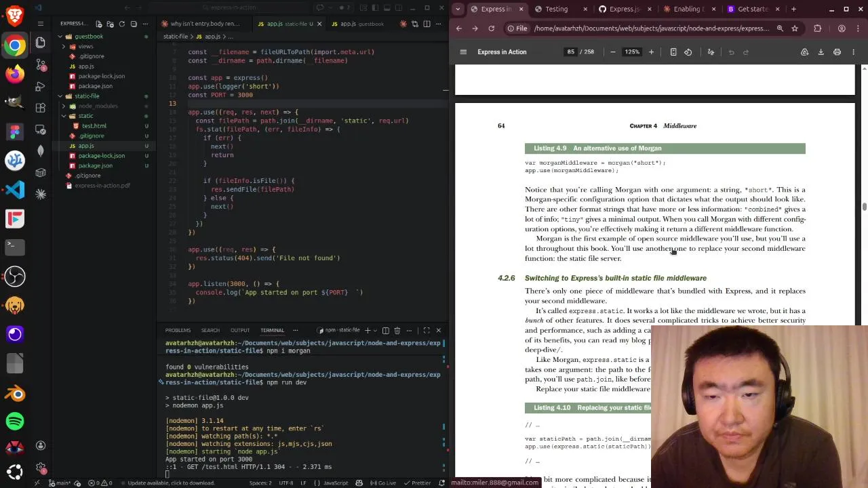Open PDF viewer sidebar menu icon
This screenshot has height=488, width=868.
click(x=463, y=52)
